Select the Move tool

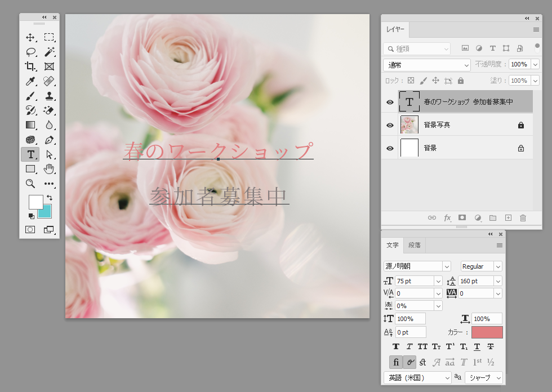[30, 37]
